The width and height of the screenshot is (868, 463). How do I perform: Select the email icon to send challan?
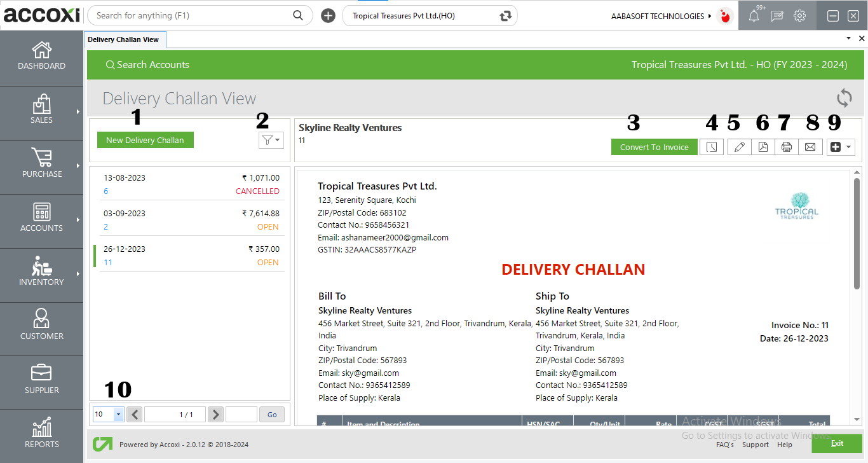[x=810, y=146]
